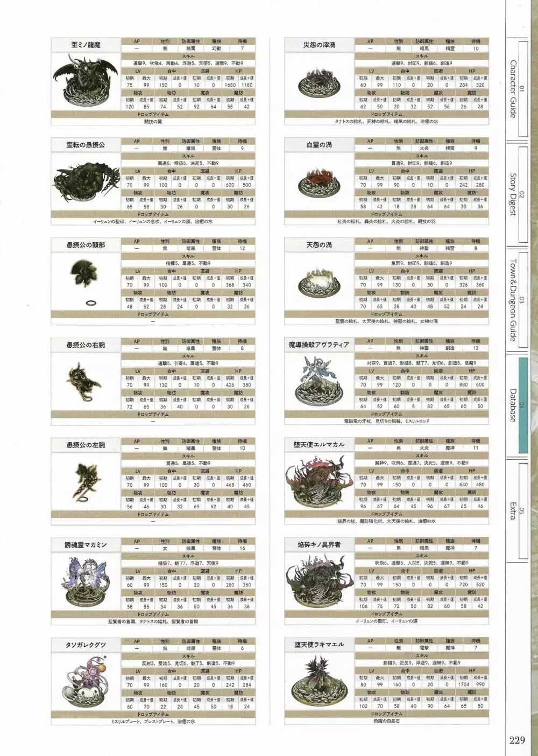
Task: Click the highlighted Database tab
Action: point(515,405)
